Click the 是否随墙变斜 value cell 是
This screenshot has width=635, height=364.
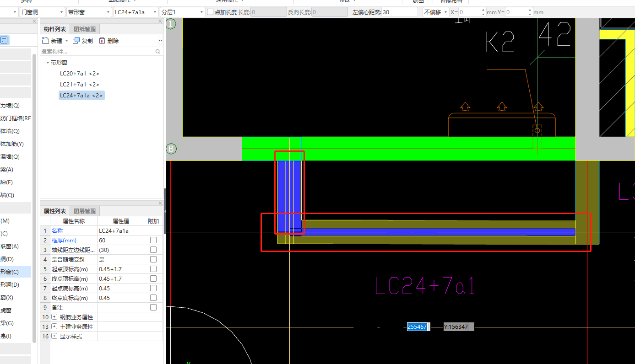tap(120, 259)
